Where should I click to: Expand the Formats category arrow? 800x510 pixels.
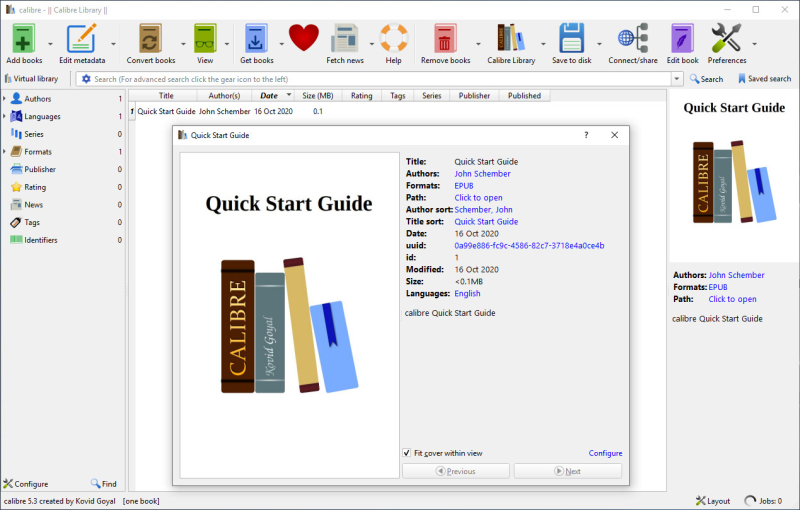pyautogui.click(x=4, y=151)
